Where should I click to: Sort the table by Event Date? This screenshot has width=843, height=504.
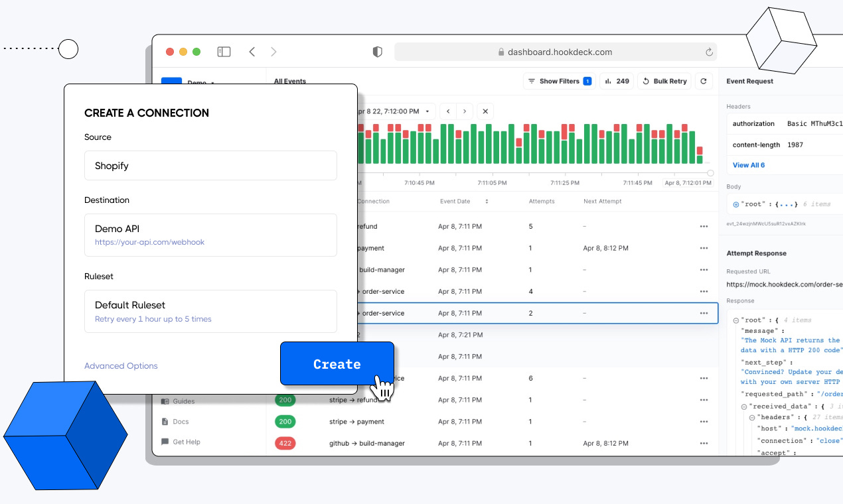tap(464, 201)
